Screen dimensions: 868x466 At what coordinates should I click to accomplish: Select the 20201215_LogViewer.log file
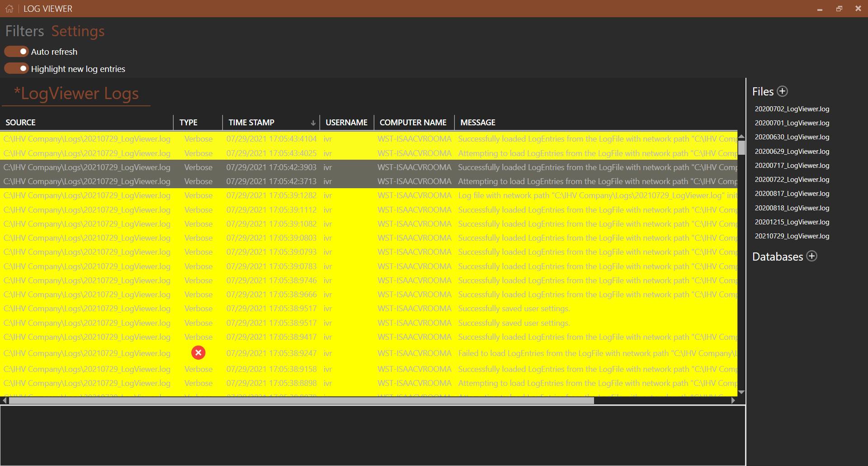[792, 222]
